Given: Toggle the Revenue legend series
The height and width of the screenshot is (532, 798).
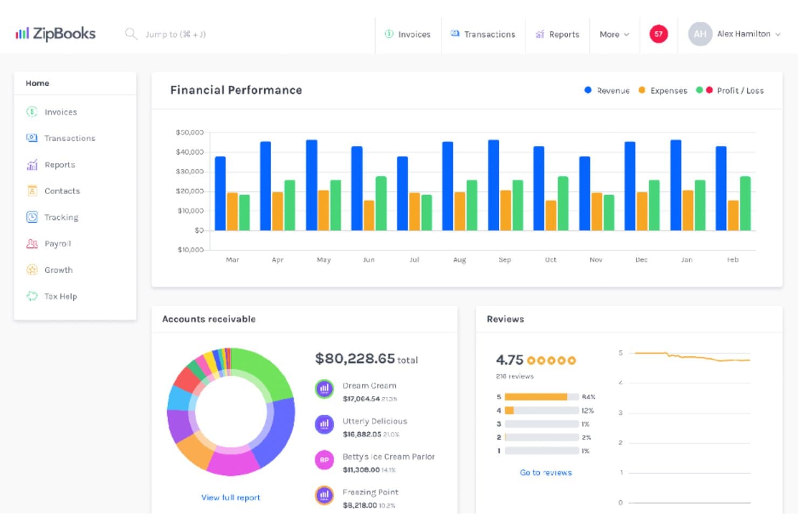Looking at the screenshot, I should click(x=607, y=91).
